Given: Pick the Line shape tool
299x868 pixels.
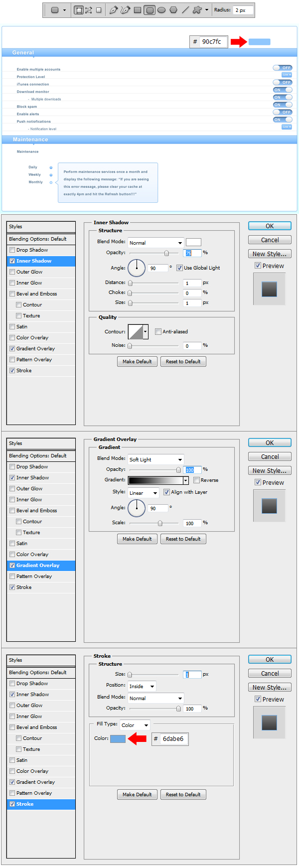Looking at the screenshot, I should click(185, 10).
